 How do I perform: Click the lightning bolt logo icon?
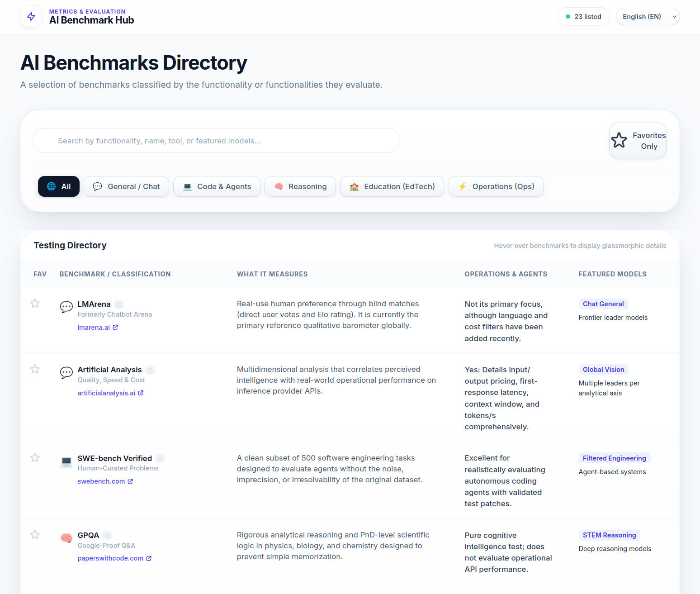(31, 16)
